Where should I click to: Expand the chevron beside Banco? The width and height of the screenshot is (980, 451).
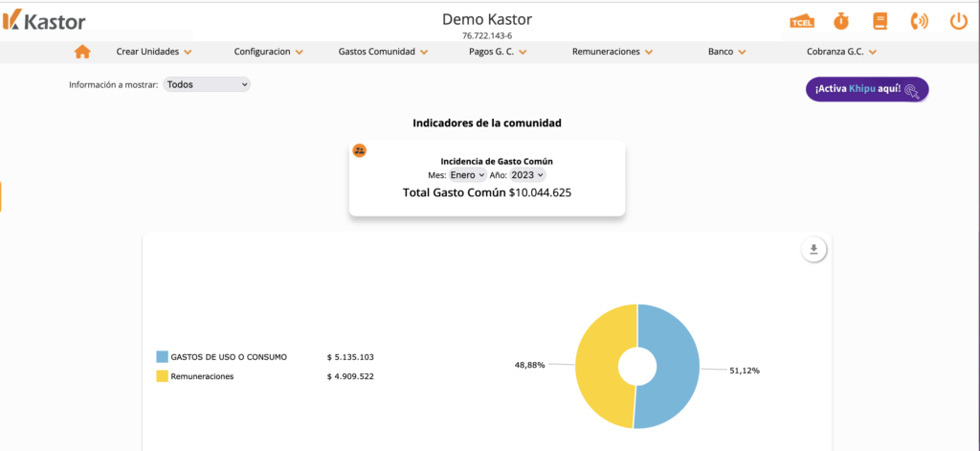point(742,53)
